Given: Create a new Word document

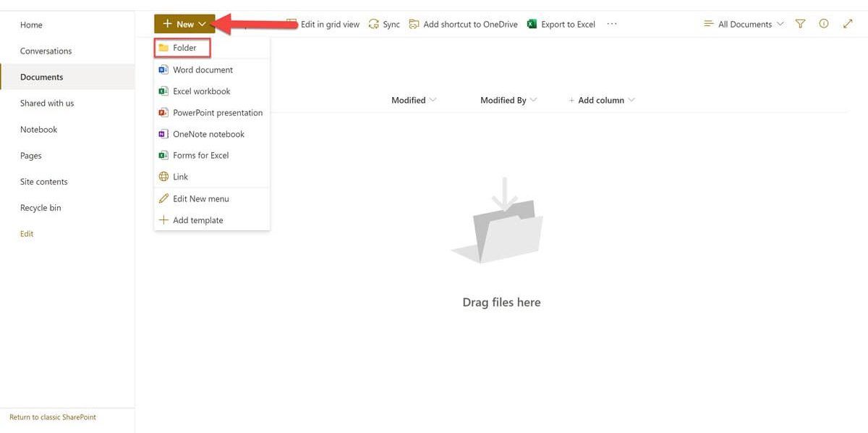Looking at the screenshot, I should pyautogui.click(x=203, y=70).
